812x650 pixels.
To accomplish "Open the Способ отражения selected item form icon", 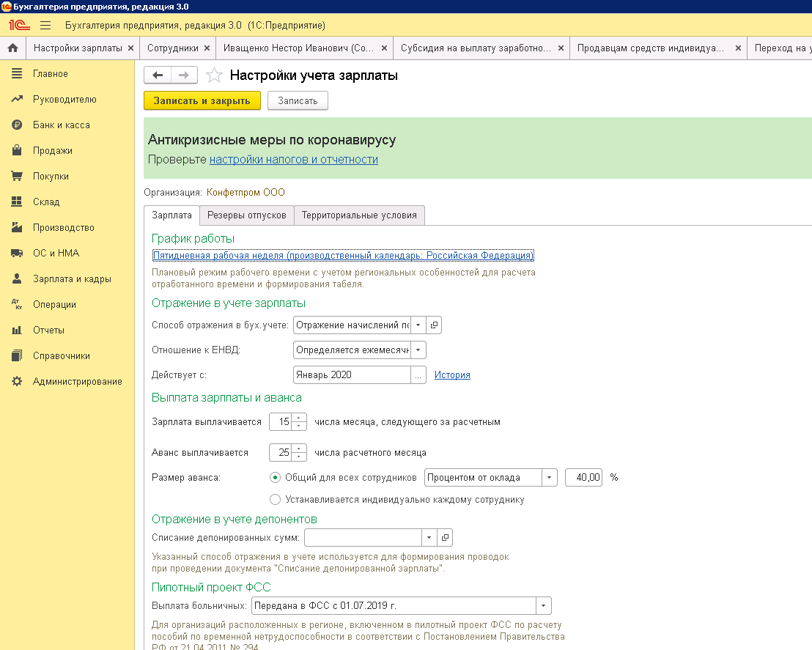I will [434, 325].
